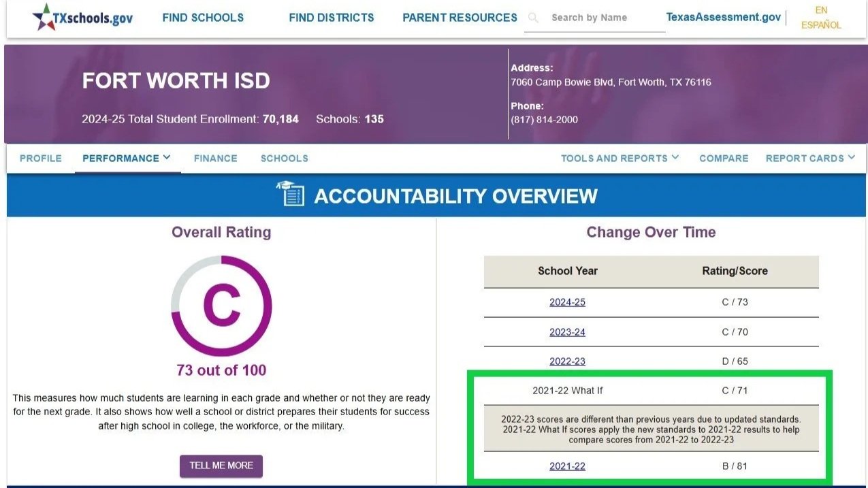Expand Tools and Reports dropdown
Viewport: 868px width, 488px height.
click(x=620, y=158)
